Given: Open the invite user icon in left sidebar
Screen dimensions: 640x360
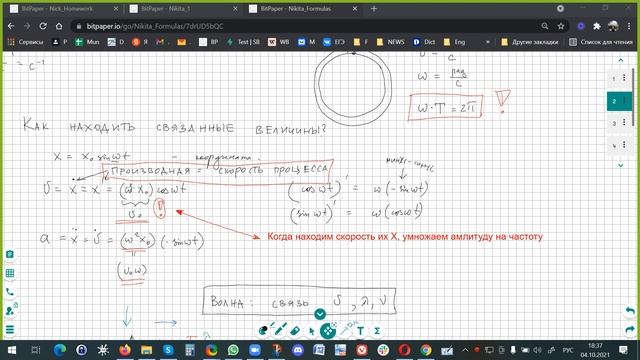Looking at the screenshot, I should click(10, 311).
